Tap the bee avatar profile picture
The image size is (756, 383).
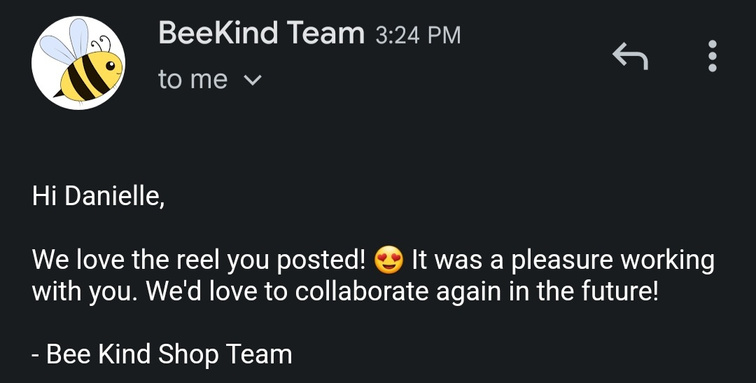coord(78,63)
